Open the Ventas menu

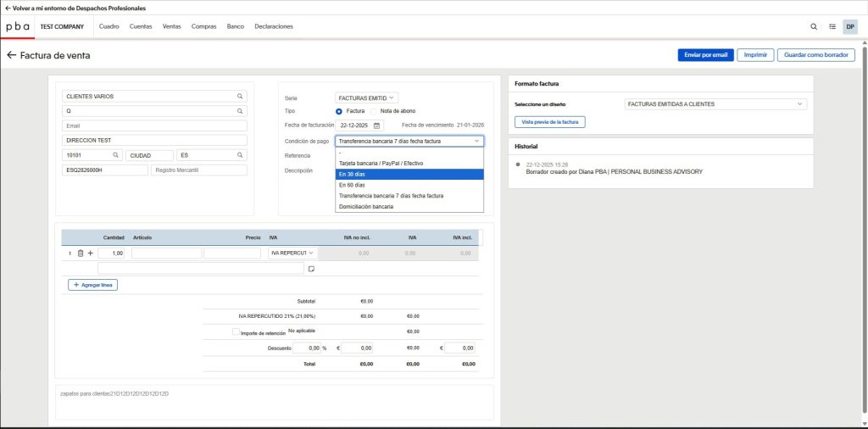(x=172, y=26)
